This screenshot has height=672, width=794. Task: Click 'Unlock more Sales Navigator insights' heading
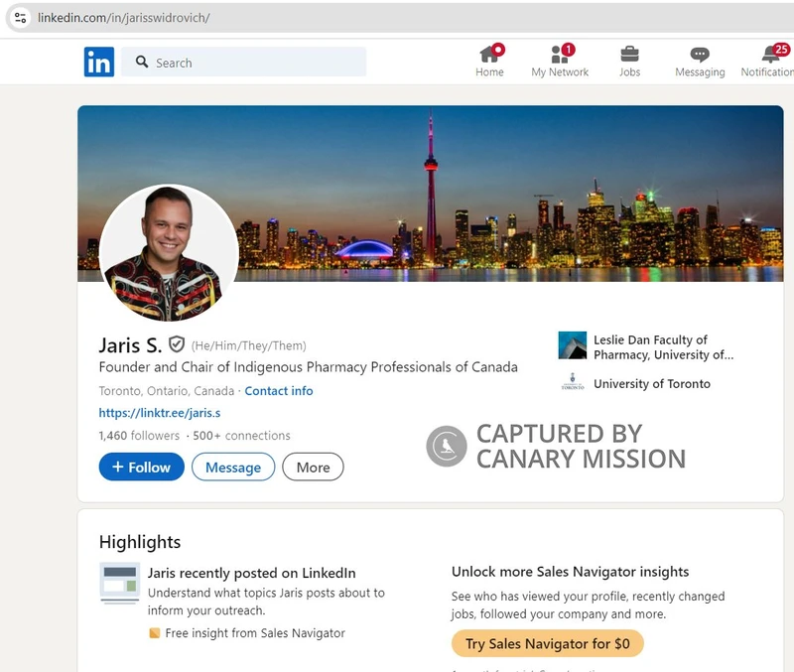(570, 571)
